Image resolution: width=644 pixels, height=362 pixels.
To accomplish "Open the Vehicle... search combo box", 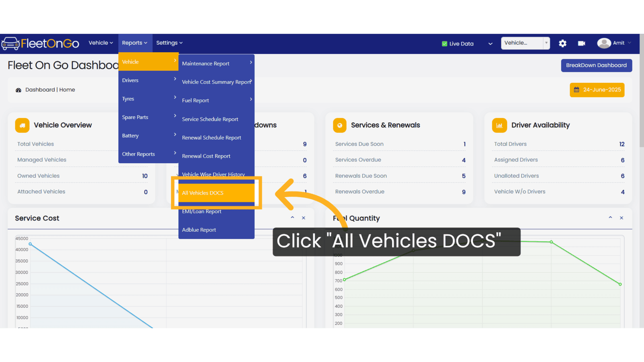I will [x=525, y=43].
